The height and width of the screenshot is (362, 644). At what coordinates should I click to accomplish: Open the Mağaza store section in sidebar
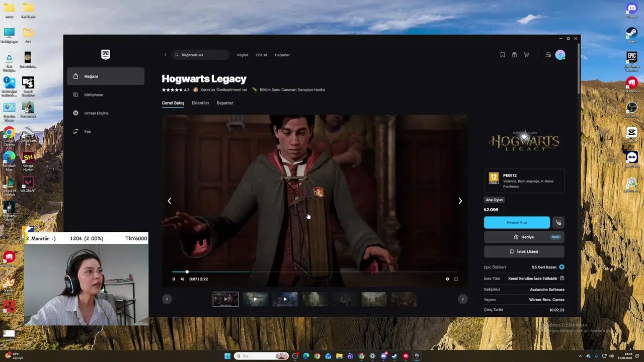pyautogui.click(x=106, y=76)
